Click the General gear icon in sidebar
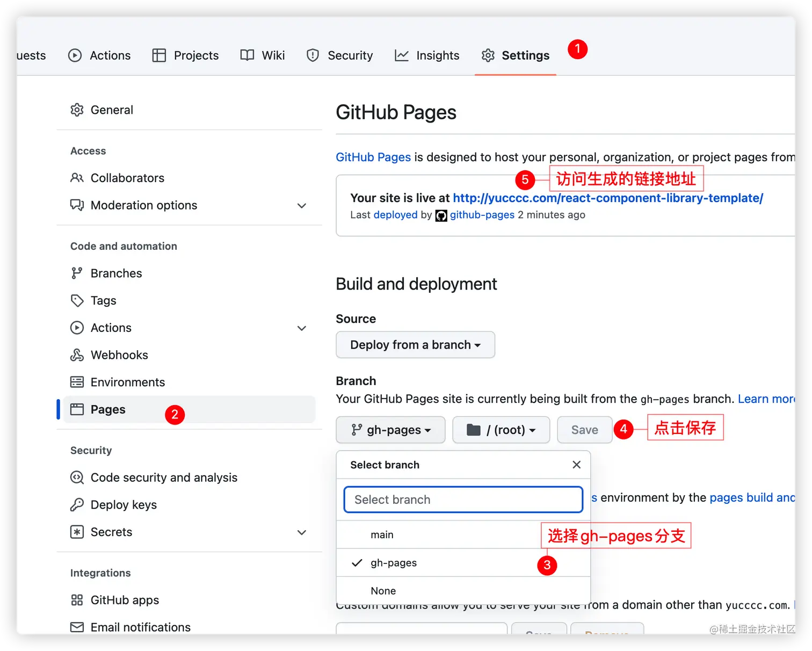Viewport: 812px width, 651px height. tap(77, 110)
